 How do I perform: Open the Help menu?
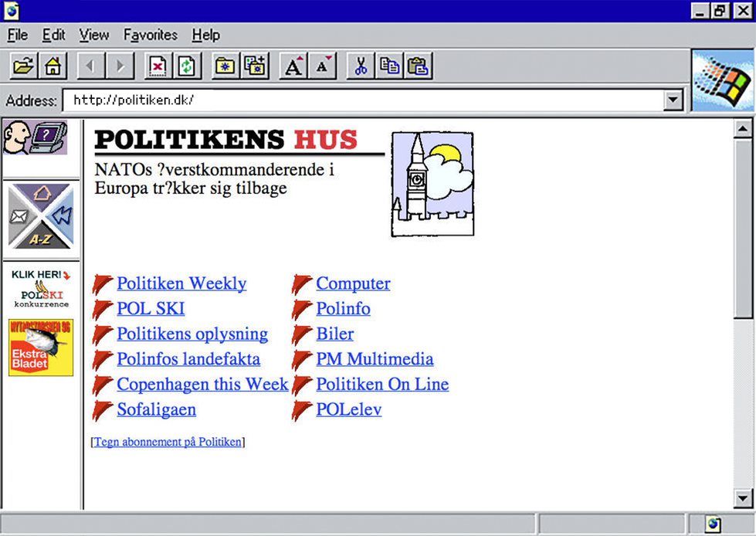[206, 36]
